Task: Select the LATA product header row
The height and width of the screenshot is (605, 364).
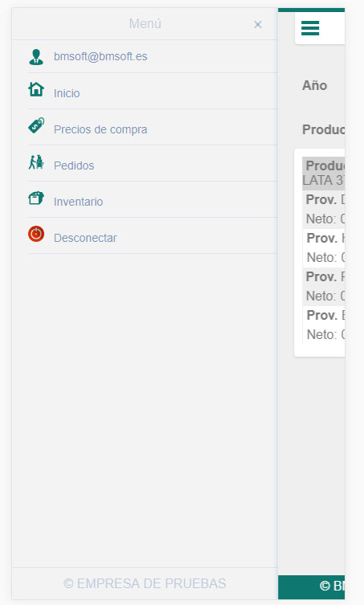Action: click(324, 174)
